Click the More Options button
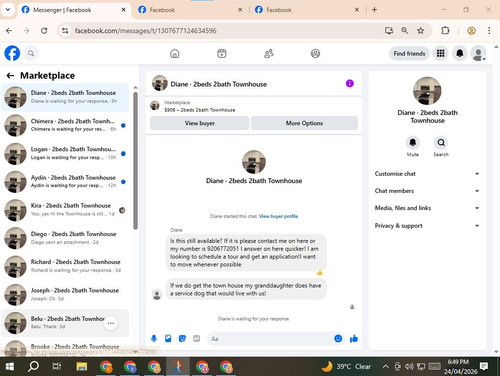Screen dimensions: 500x376 pos(304,123)
